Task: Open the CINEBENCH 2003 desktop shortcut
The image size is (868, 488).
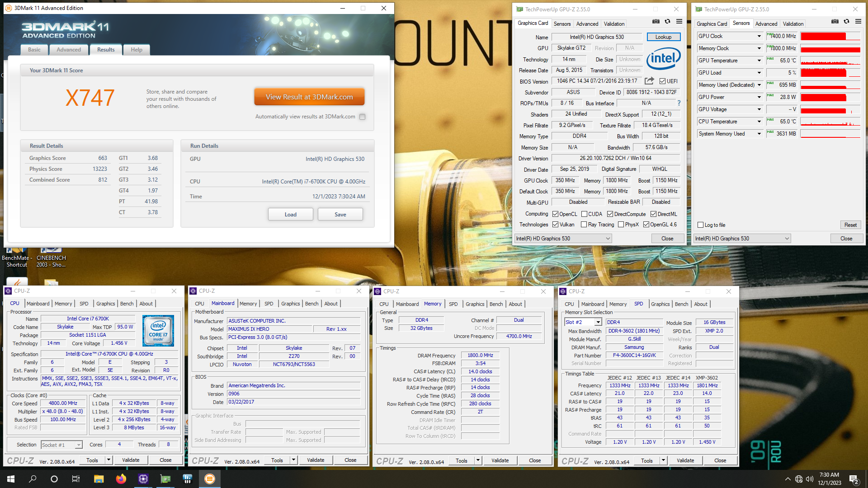Action: (51, 258)
